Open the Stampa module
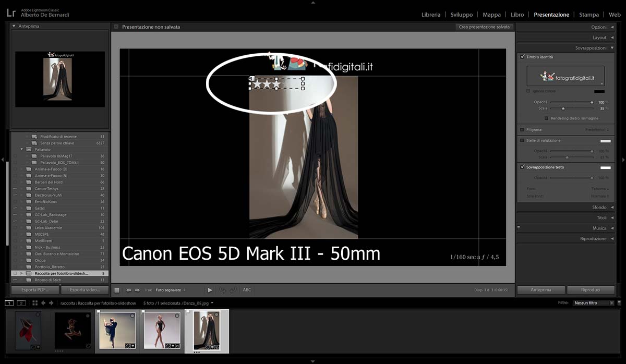626x364 pixels. point(588,15)
